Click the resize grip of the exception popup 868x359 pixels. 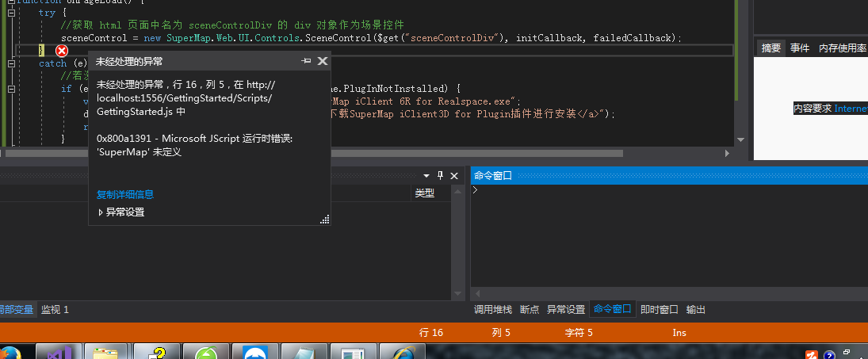tap(325, 220)
